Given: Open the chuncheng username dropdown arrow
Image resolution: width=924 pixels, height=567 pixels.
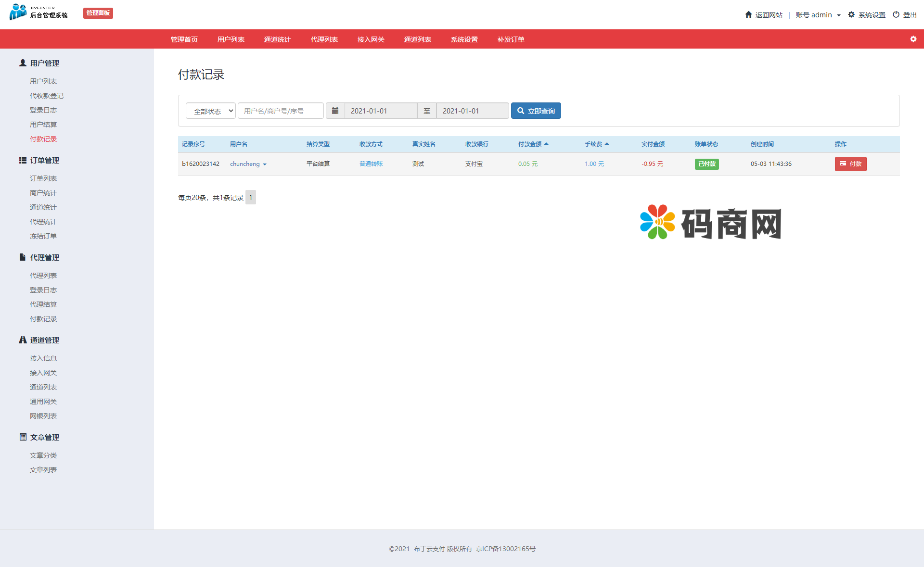Looking at the screenshot, I should tap(265, 164).
